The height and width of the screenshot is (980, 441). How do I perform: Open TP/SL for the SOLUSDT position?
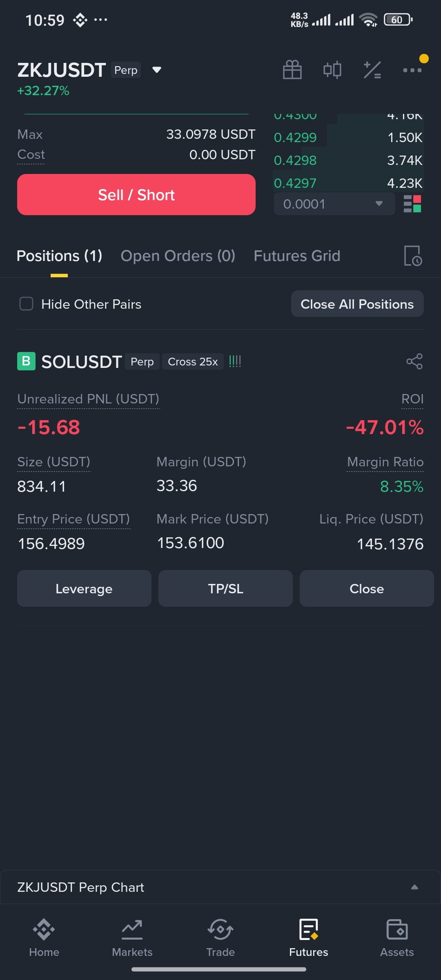coord(225,588)
